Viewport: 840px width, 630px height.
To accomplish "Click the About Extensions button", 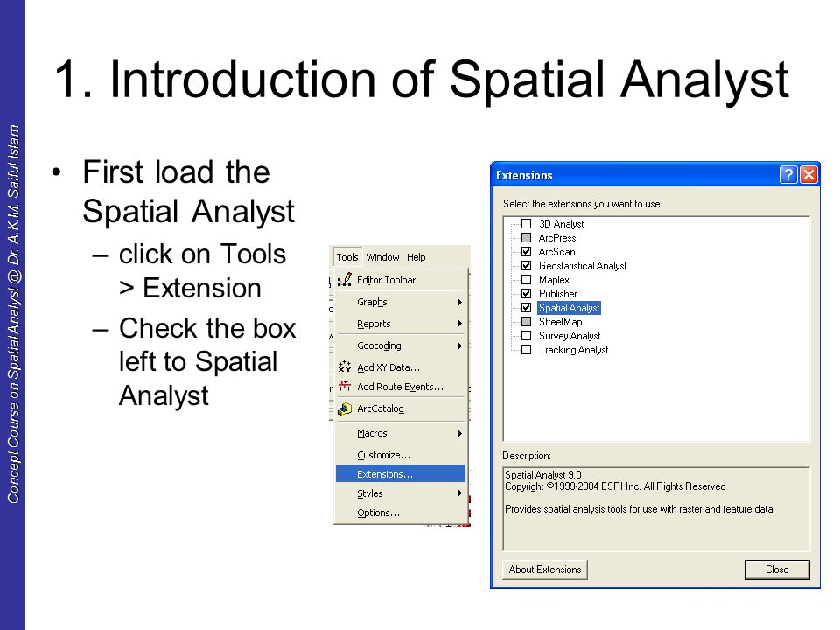I will (545, 570).
